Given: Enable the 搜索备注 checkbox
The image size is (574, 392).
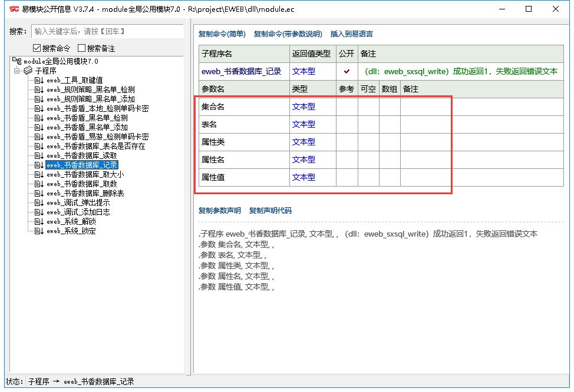Looking at the screenshot, I should (82, 48).
